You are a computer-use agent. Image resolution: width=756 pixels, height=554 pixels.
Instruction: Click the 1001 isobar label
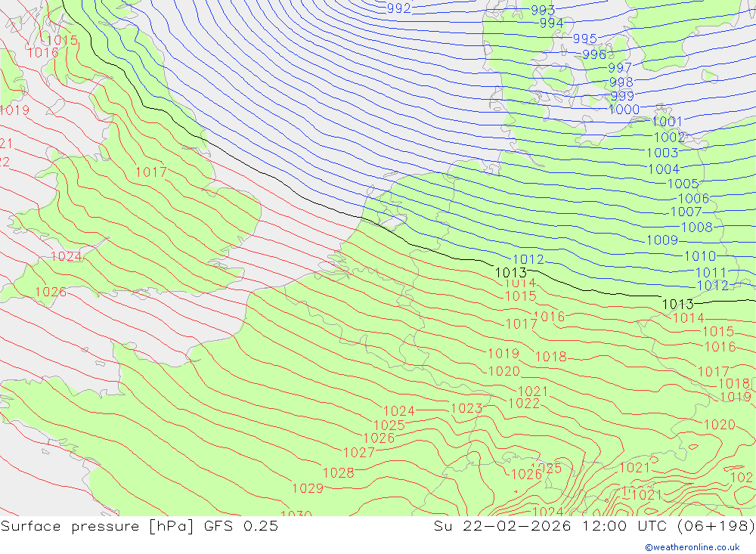coord(668,122)
